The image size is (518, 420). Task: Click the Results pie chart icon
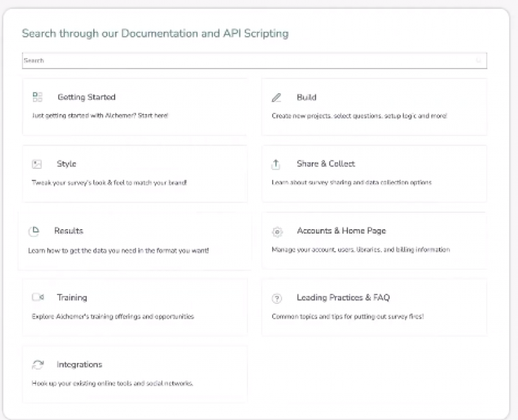click(x=34, y=231)
